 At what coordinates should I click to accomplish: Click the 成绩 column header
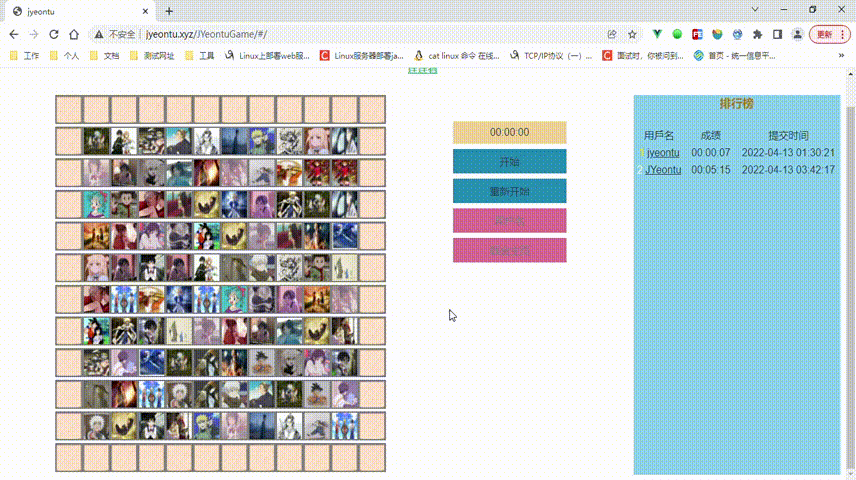point(711,135)
